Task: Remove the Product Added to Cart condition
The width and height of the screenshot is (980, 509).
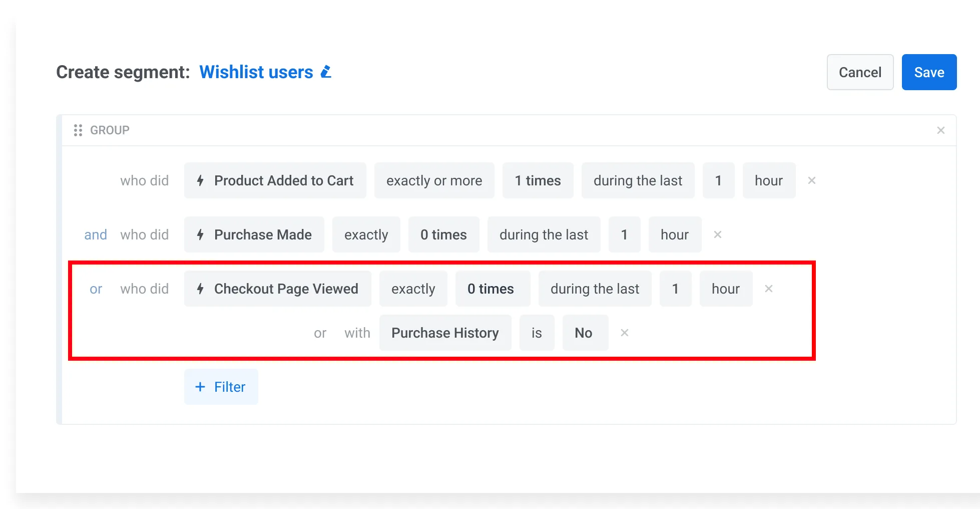Action: pos(811,180)
